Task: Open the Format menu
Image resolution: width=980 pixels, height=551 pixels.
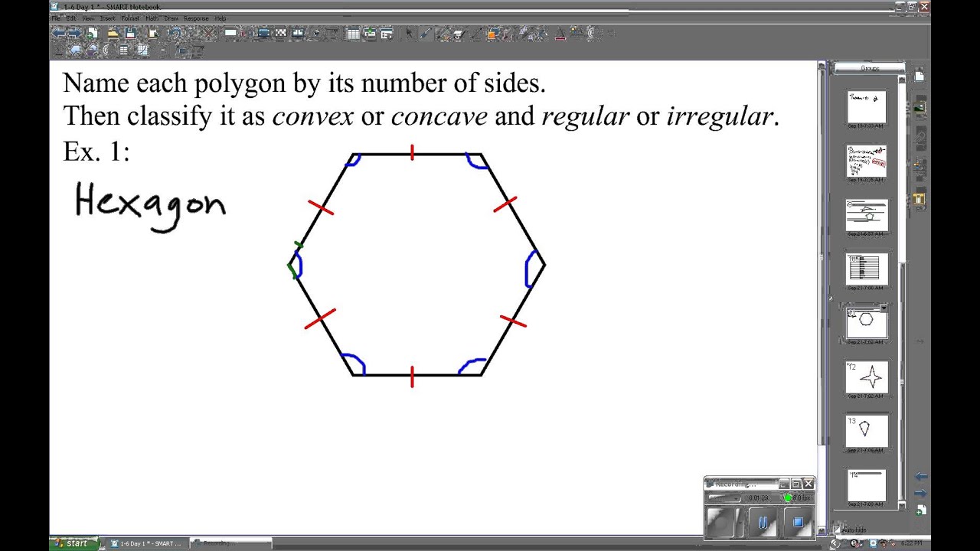Action: [x=130, y=18]
